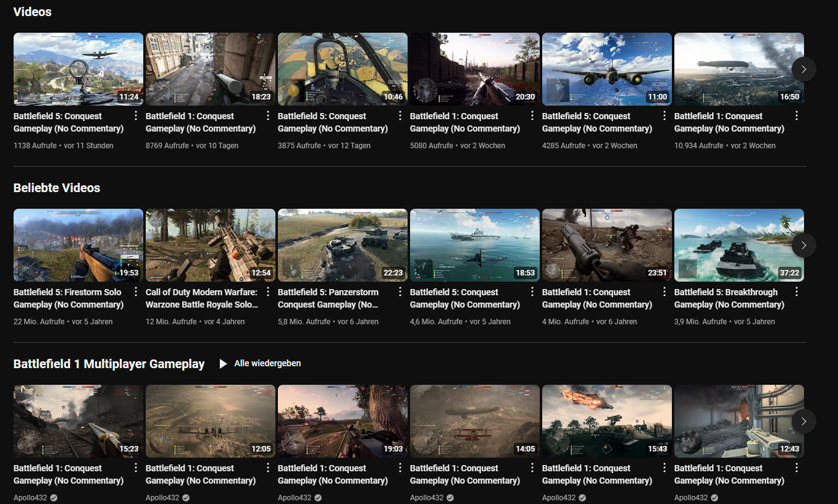
Task: Play the 37:22 Breakthrough video thumbnail
Action: pyautogui.click(x=739, y=245)
